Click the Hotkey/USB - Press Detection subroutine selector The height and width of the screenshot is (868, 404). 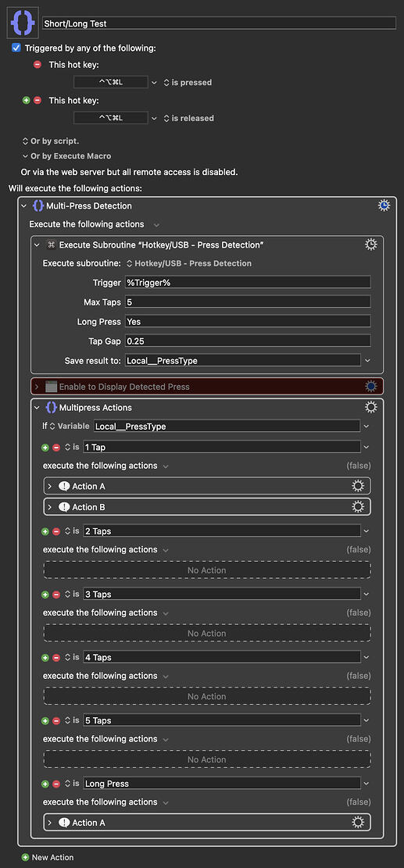tap(189, 263)
